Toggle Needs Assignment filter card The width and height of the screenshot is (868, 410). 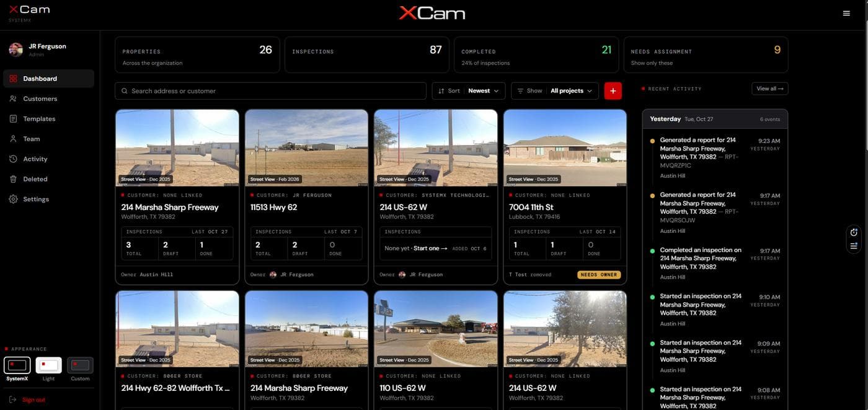coord(706,55)
